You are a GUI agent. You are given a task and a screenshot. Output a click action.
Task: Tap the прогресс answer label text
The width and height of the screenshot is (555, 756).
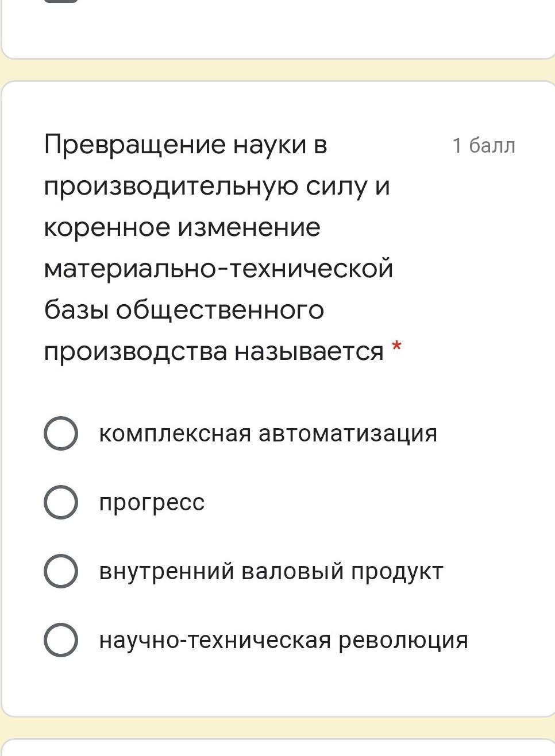point(152,502)
